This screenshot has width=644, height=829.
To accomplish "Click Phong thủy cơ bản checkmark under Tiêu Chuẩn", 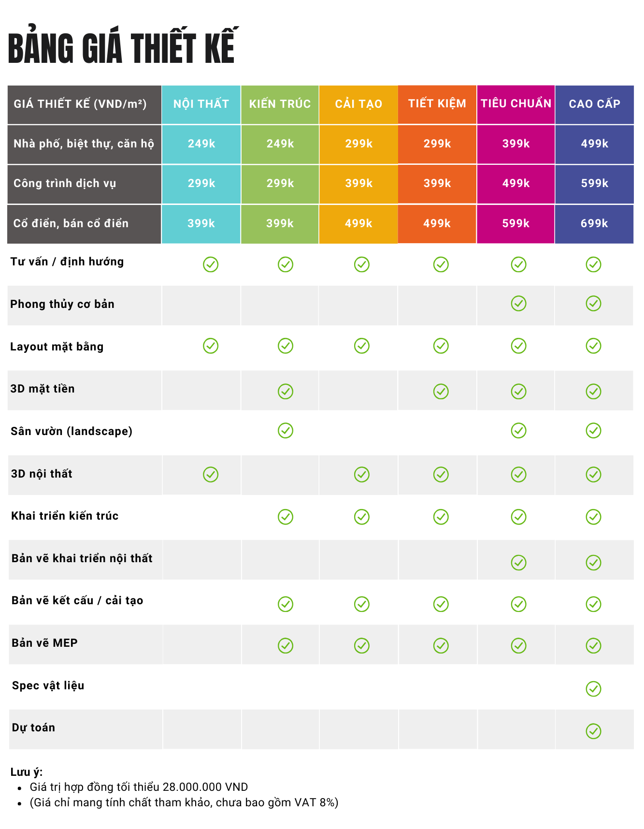I will [518, 304].
